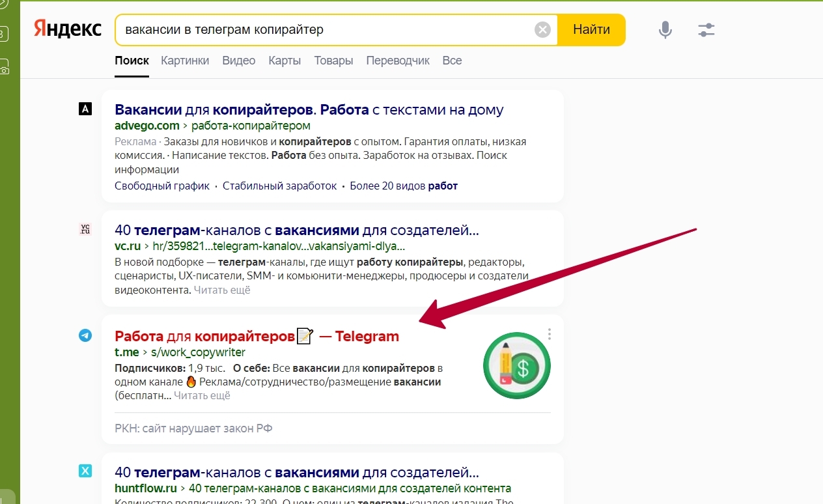Open advanced search settings with the sliders icon

(706, 29)
